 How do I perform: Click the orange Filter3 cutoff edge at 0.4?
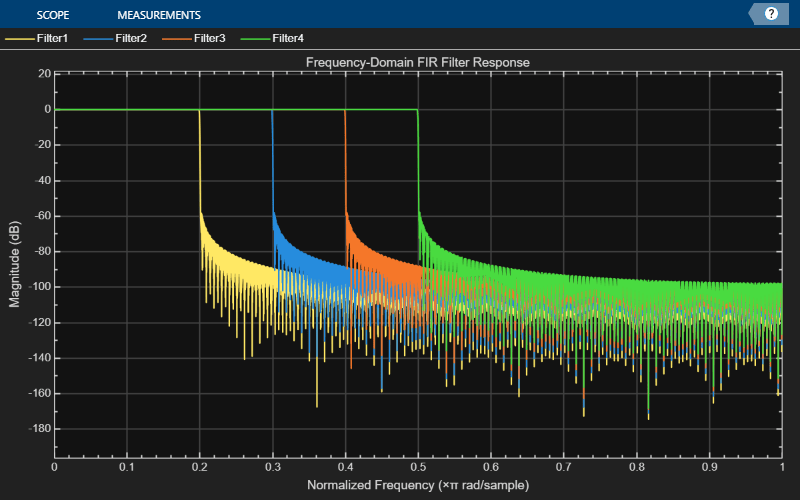click(x=345, y=161)
